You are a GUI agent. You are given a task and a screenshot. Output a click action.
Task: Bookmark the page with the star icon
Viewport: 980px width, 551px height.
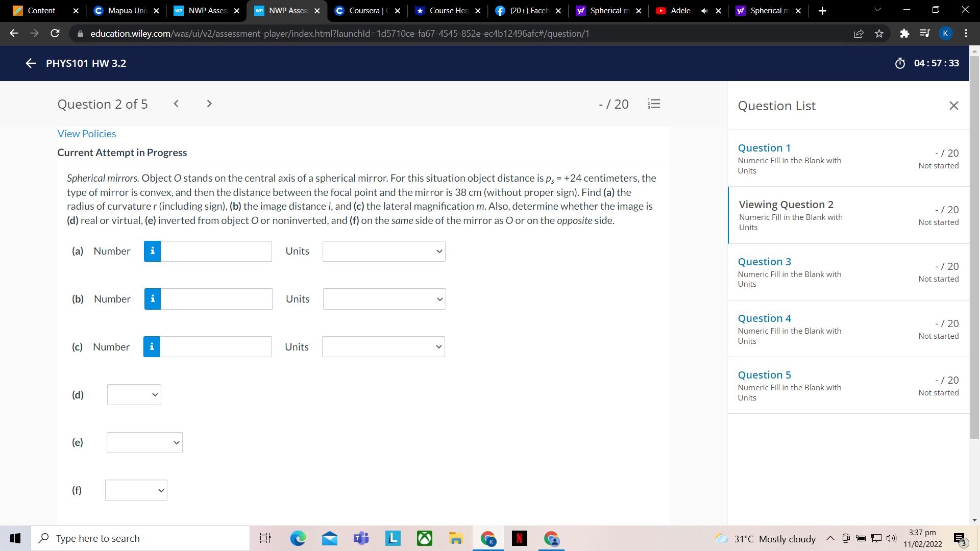pyautogui.click(x=879, y=33)
